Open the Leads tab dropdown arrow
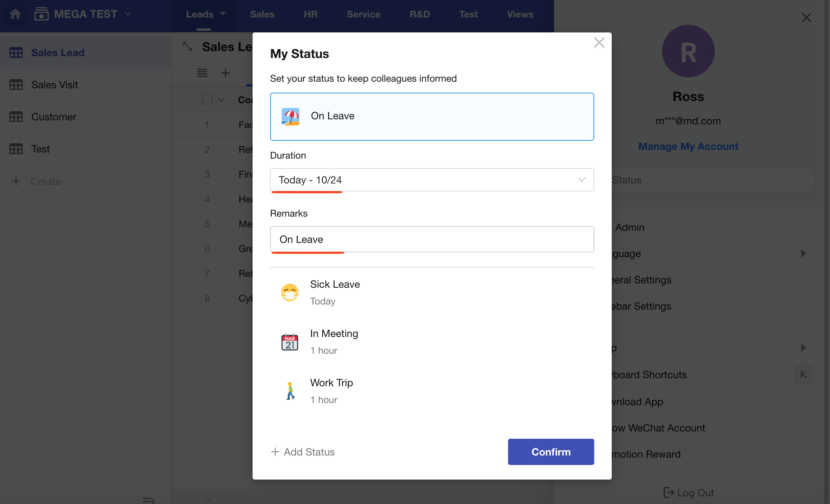 (x=223, y=14)
